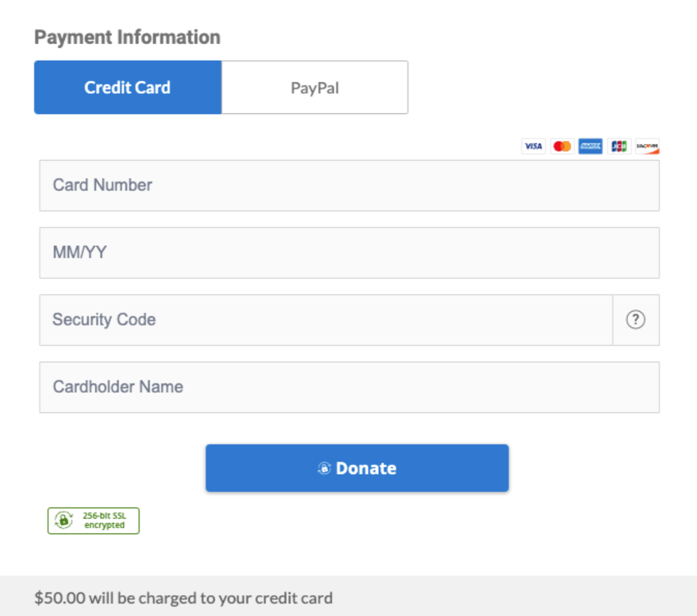This screenshot has width=697, height=616.
Task: Click the 256-bit SSL encrypted badge text
Action: pyautogui.click(x=104, y=520)
